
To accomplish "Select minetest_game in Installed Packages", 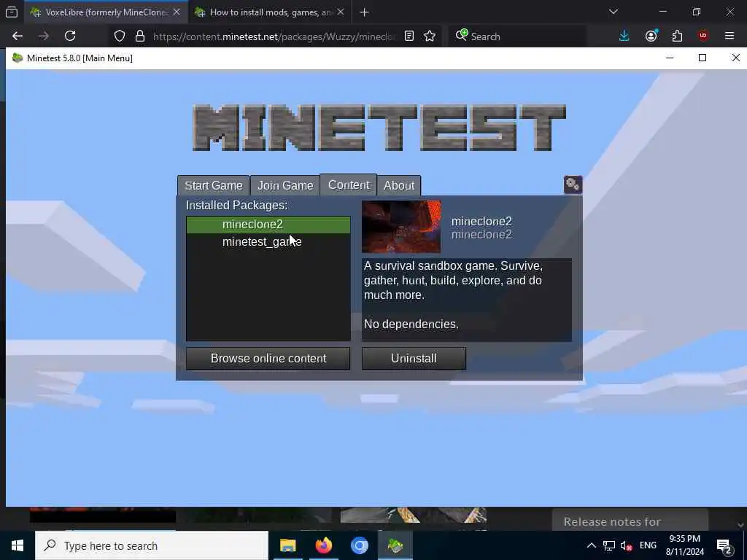I will point(268,242).
